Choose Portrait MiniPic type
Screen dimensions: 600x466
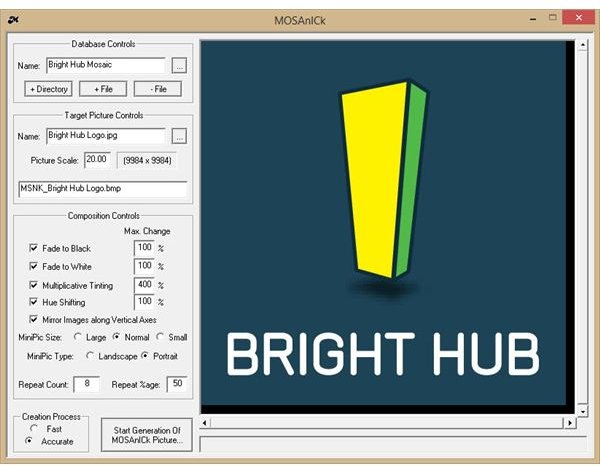click(x=145, y=356)
